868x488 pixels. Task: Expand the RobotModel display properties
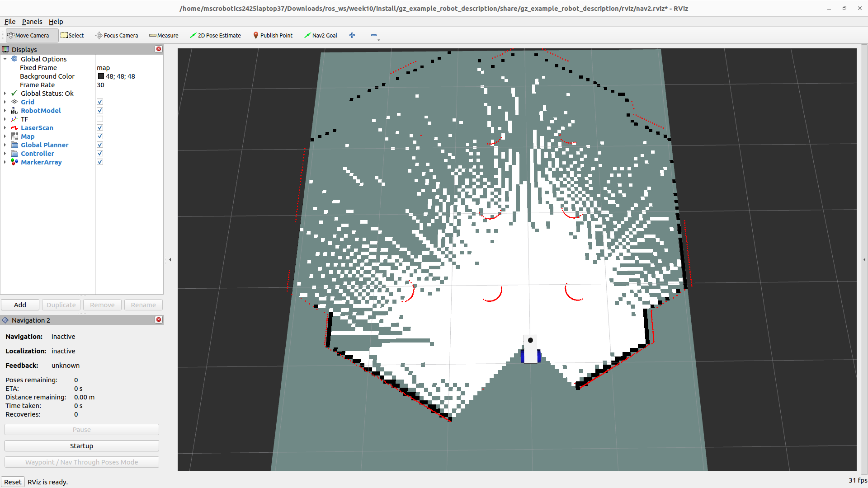(x=5, y=110)
